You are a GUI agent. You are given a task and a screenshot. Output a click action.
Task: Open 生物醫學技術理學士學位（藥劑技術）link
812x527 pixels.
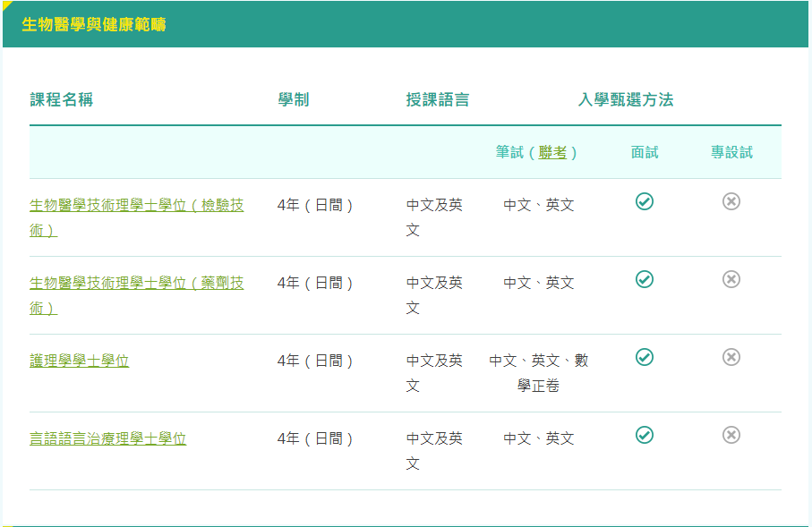click(x=136, y=284)
